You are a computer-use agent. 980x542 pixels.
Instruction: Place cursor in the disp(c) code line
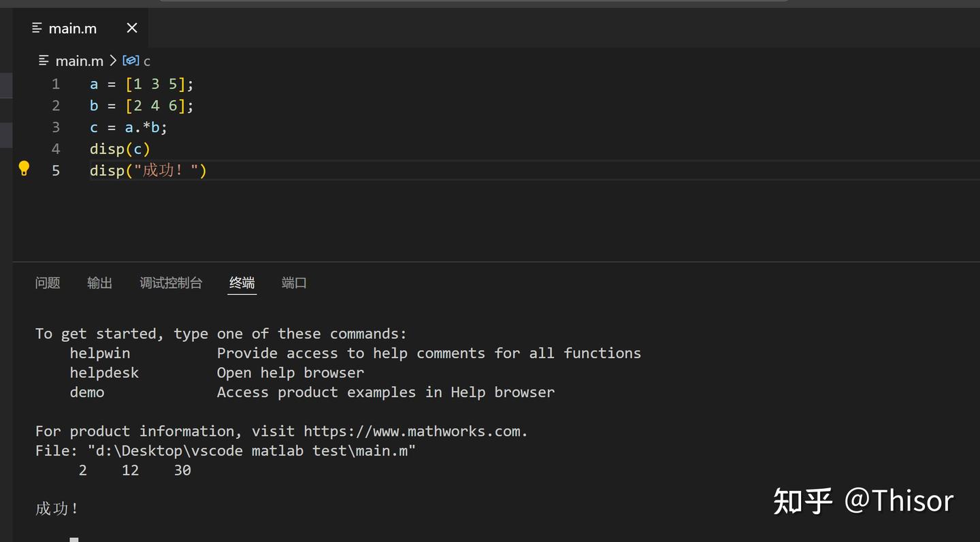coord(120,149)
